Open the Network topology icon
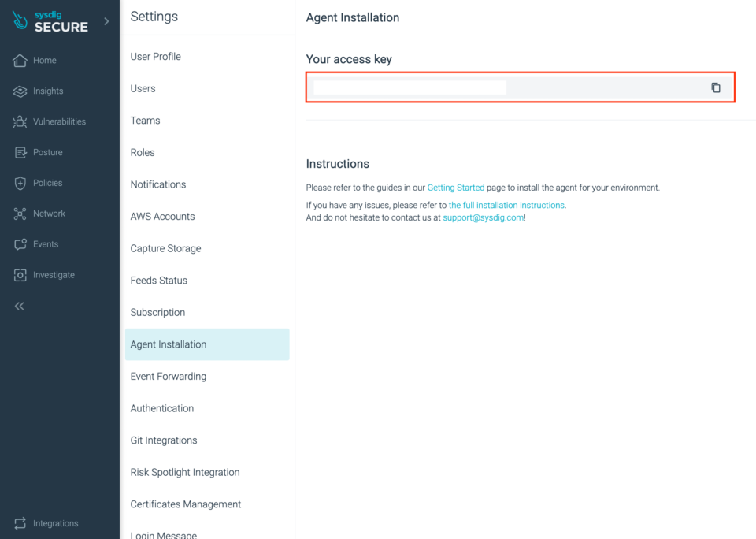Screen dimensions: 756x539 click(20, 214)
